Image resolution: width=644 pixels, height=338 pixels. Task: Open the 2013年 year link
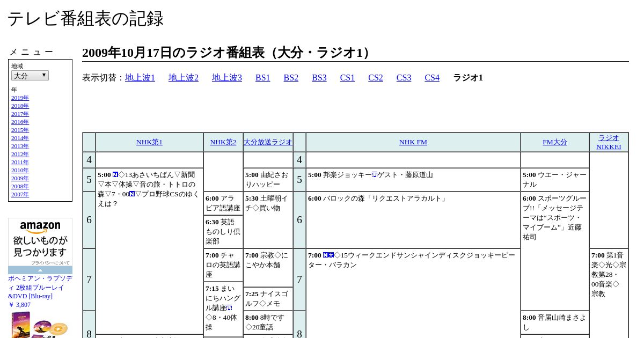tap(20, 146)
